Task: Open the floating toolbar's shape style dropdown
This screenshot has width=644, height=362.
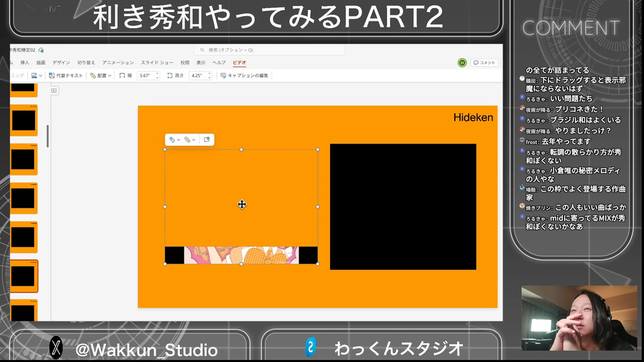Action: pos(174,140)
